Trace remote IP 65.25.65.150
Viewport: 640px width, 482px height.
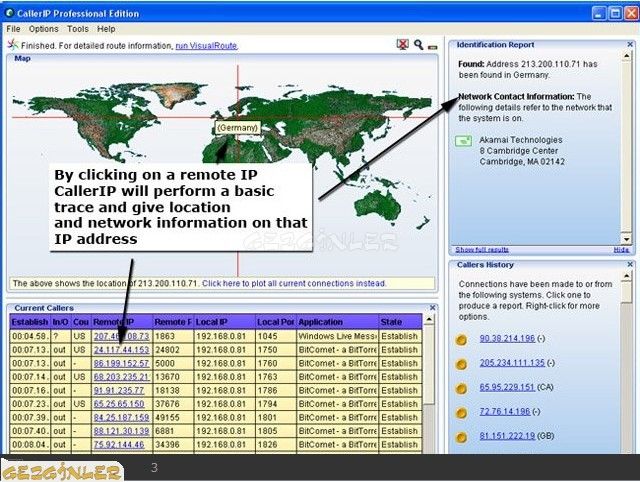pos(119,404)
